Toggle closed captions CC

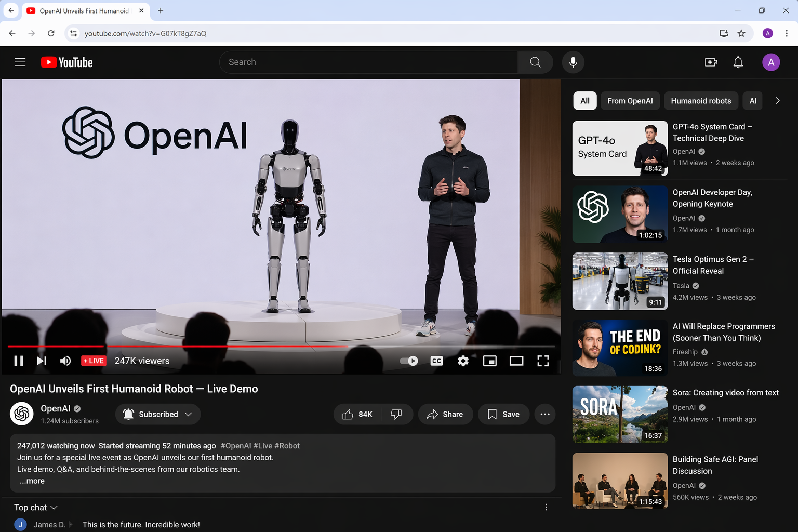[437, 361]
